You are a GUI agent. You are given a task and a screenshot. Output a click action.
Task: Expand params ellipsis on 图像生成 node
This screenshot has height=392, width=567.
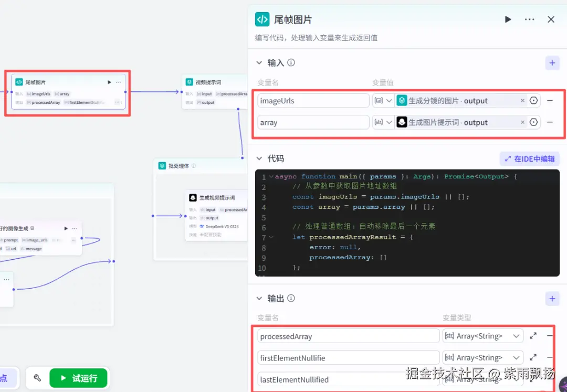(x=73, y=240)
